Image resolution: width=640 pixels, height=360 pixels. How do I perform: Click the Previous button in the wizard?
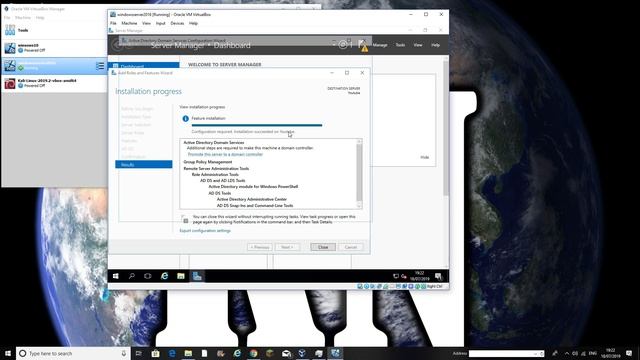tap(260, 247)
